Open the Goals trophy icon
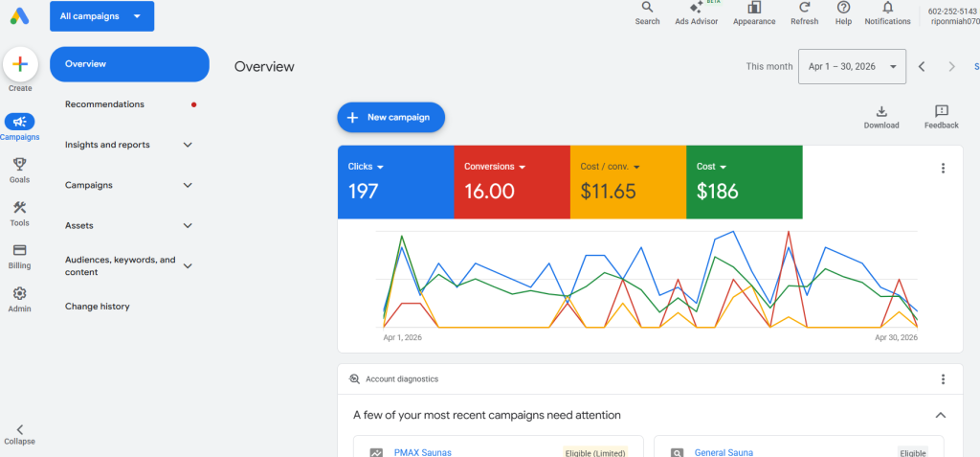The width and height of the screenshot is (980, 457). [x=20, y=164]
